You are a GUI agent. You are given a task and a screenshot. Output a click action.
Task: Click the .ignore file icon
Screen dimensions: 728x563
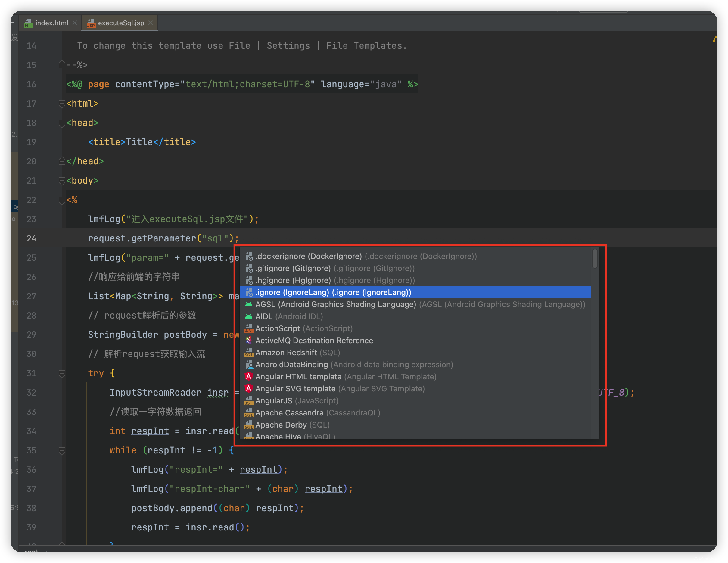coord(249,292)
